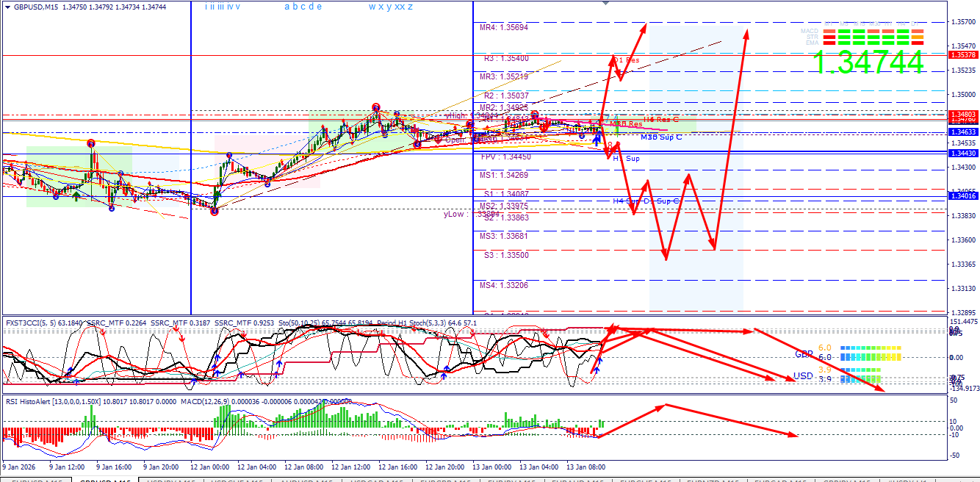Click the MS4 : 1.33206 pivot label
Viewport: 980px width, 482px height.
pyautogui.click(x=503, y=285)
